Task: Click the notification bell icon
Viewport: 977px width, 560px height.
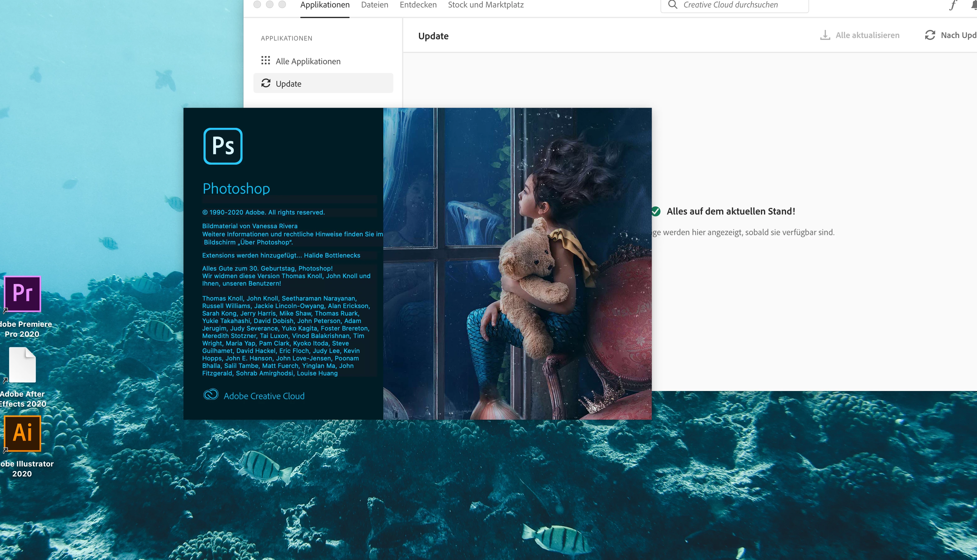Action: [x=974, y=5]
